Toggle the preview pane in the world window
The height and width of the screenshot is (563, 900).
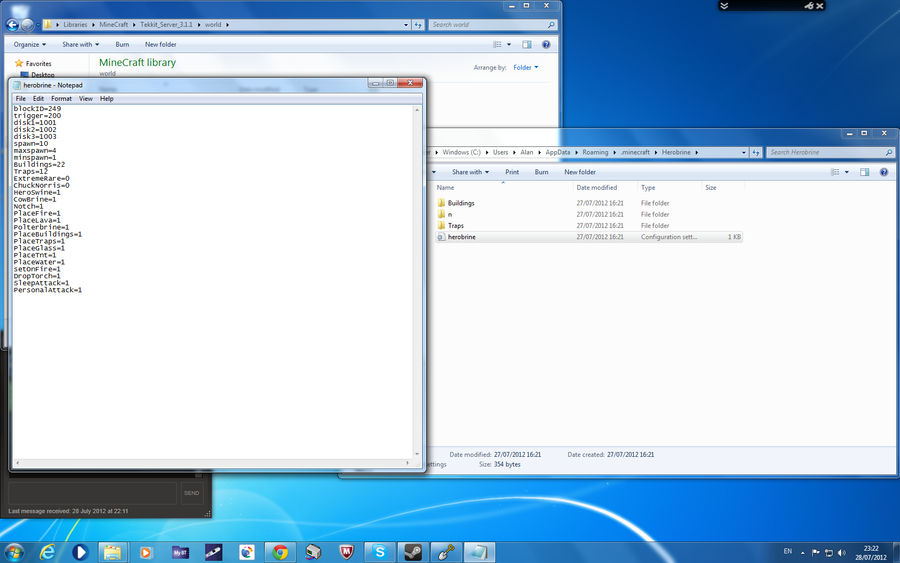[526, 44]
